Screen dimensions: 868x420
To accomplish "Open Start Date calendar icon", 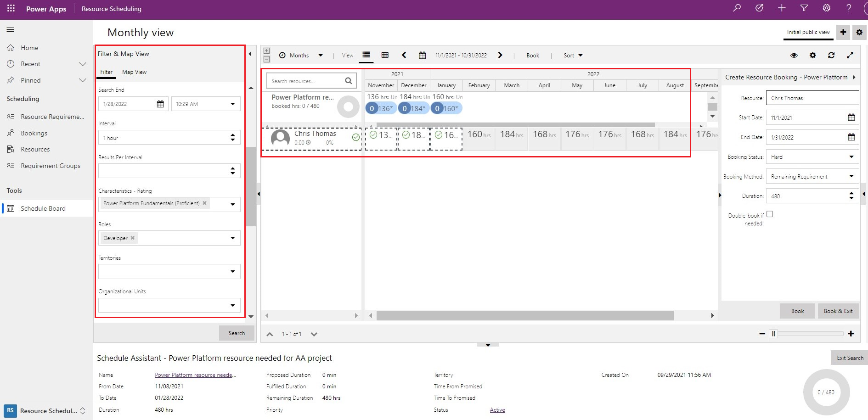I will click(851, 118).
